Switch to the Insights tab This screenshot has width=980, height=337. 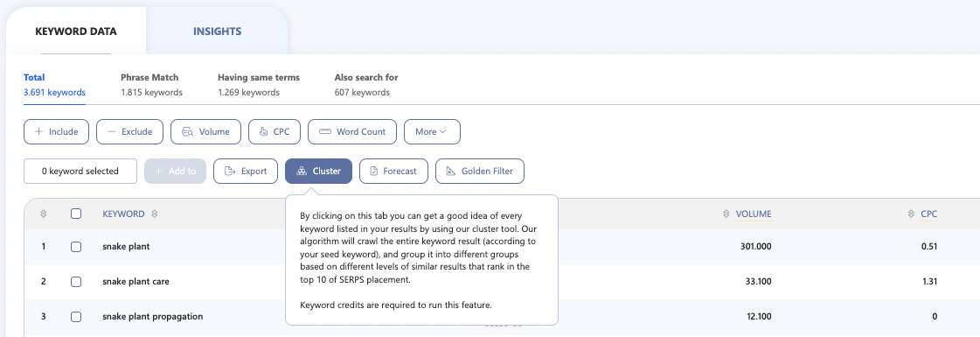point(217,32)
